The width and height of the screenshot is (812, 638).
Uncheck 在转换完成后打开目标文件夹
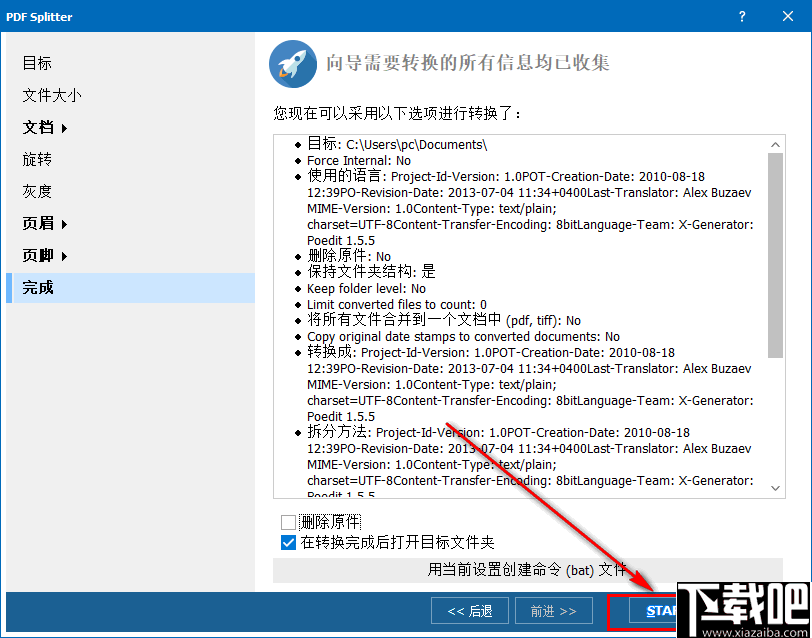pyautogui.click(x=288, y=542)
